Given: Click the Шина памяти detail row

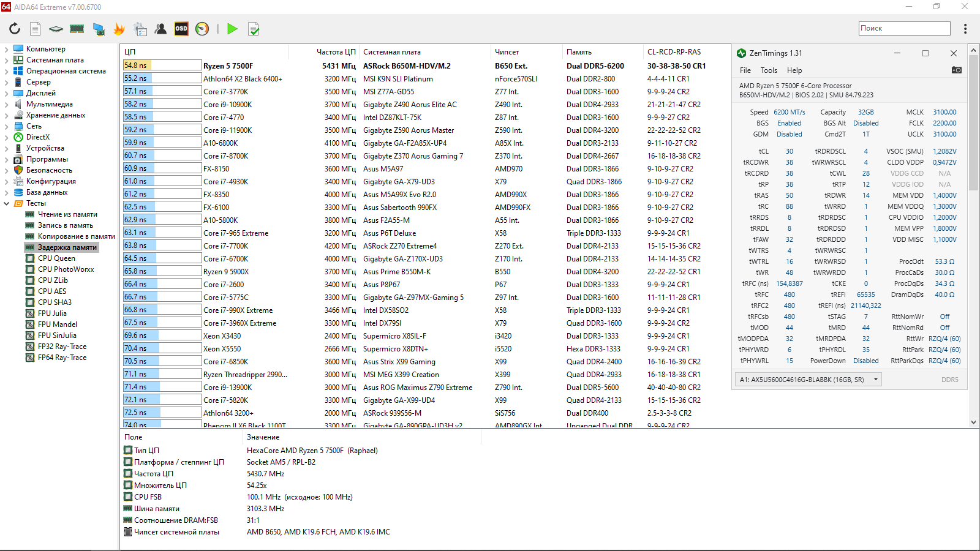Looking at the screenshot, I should [x=300, y=509].
